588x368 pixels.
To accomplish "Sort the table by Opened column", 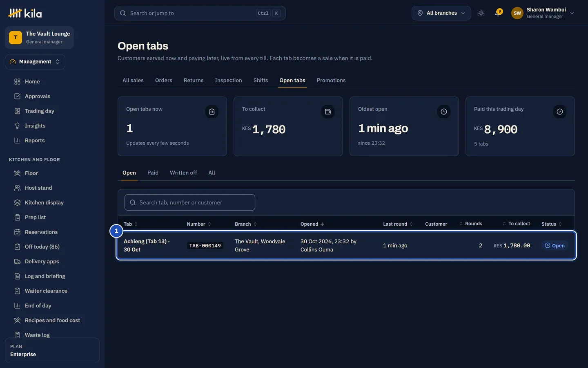I will 312,224.
